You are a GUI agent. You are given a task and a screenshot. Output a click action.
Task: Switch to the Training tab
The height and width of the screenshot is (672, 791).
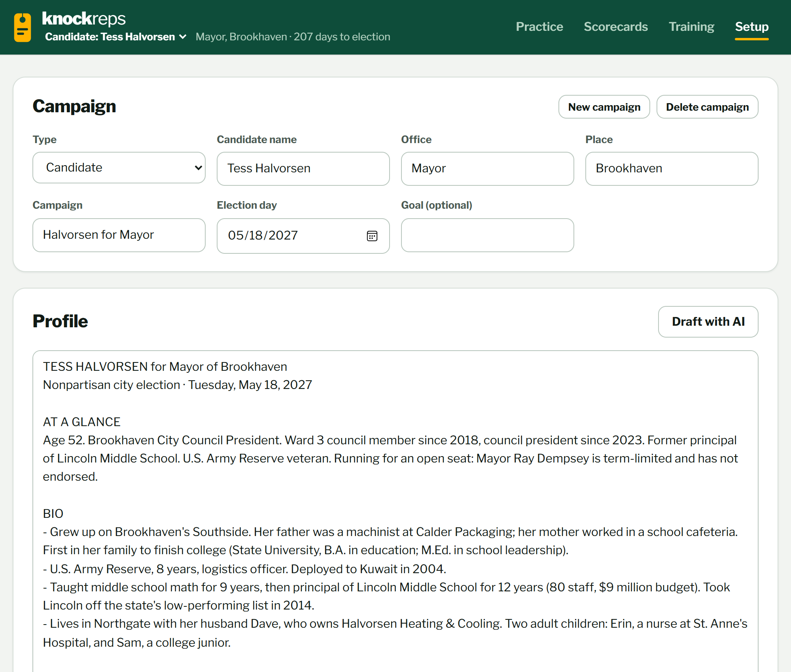[x=691, y=26]
